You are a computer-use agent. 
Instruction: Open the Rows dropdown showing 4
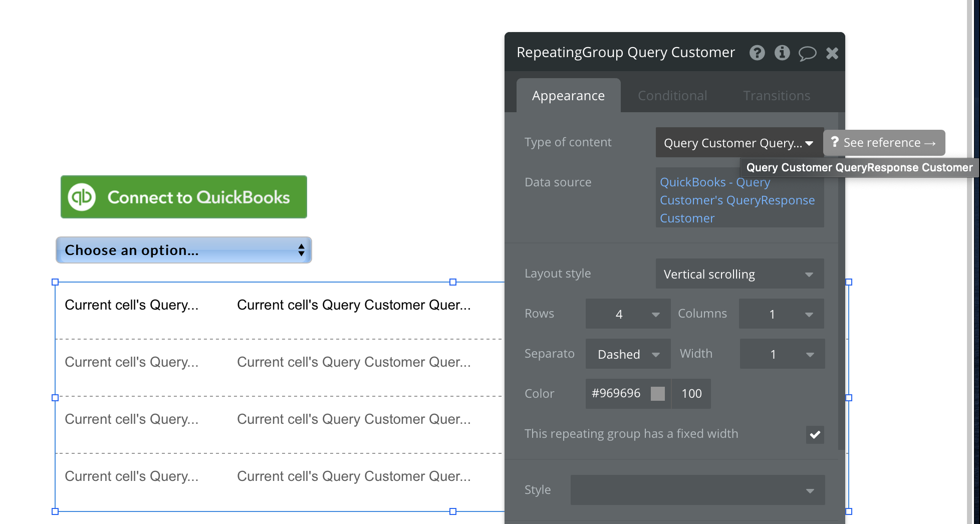point(628,314)
